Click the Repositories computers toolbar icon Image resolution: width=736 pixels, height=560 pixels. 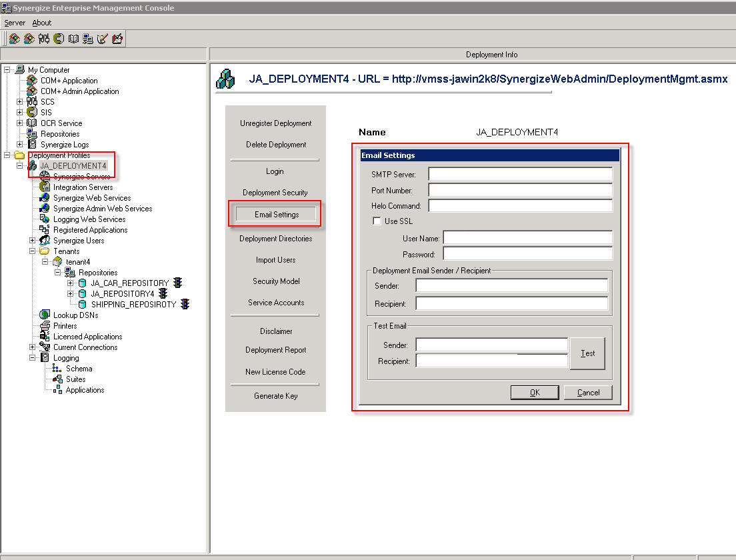point(88,39)
